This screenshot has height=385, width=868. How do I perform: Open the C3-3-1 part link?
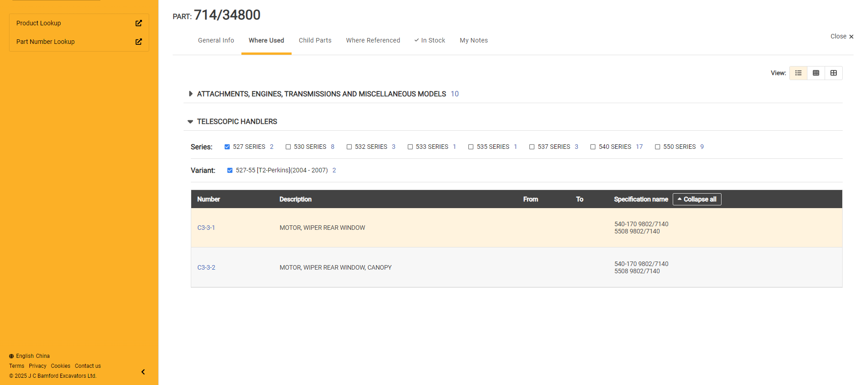[x=206, y=228]
